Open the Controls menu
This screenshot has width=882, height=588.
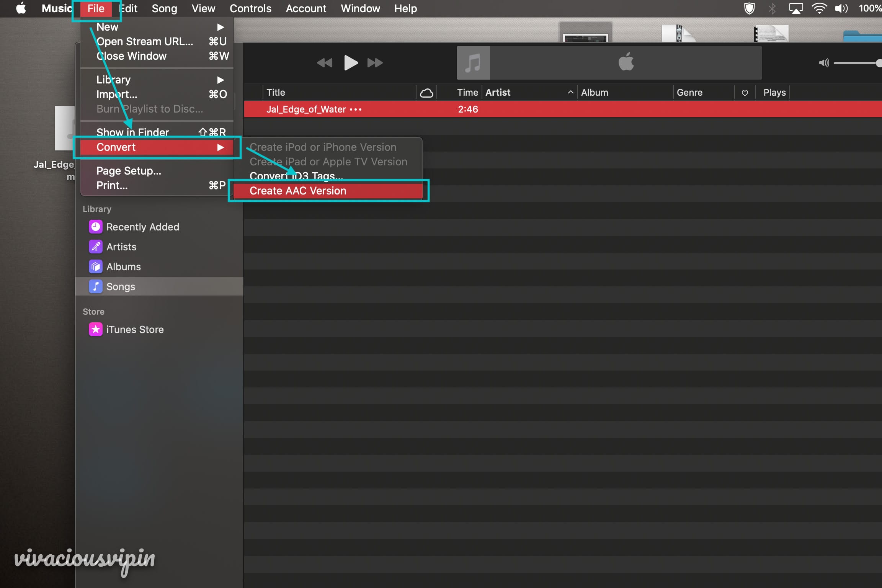(250, 8)
